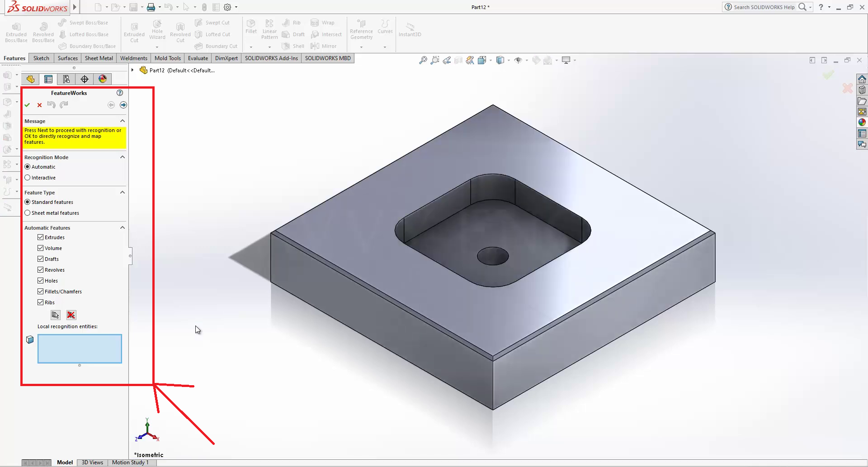Open the DisplayManager tab icon
The height and width of the screenshot is (467, 868).
point(103,79)
